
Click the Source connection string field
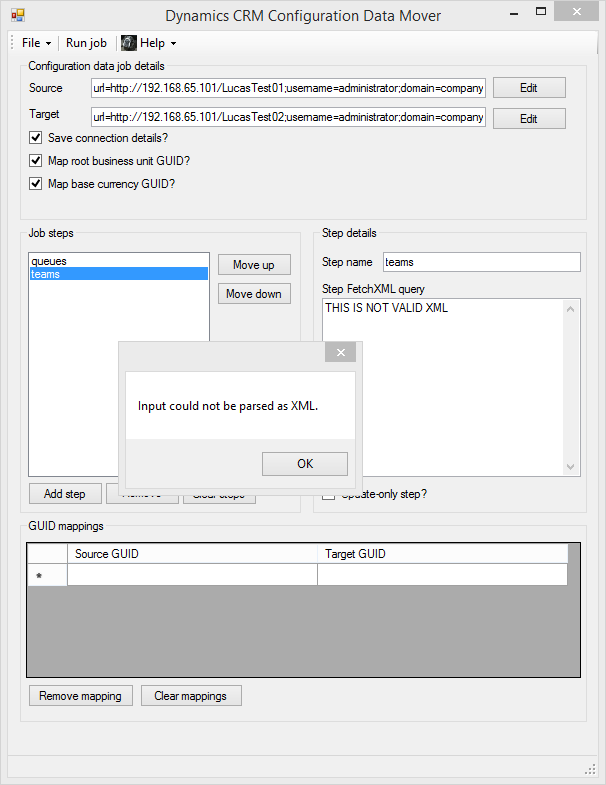click(288, 88)
